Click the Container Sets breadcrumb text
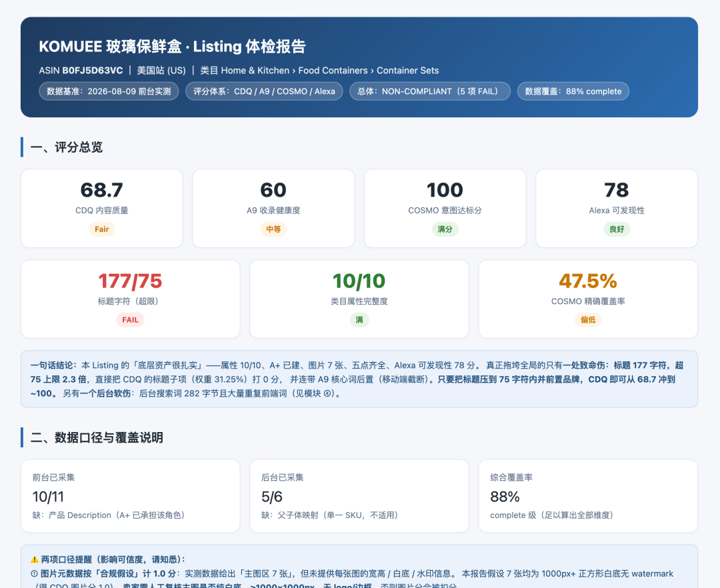720x588 pixels. click(x=408, y=70)
